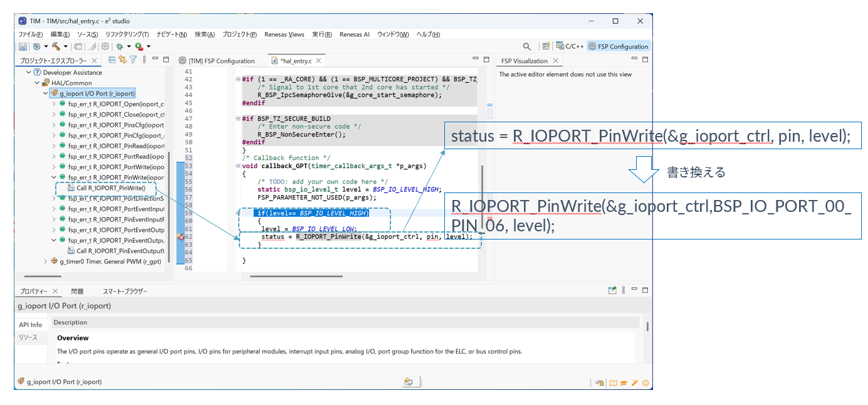The height and width of the screenshot is (405, 868).
Task: Open the Renesas Views menu
Action: (x=284, y=34)
